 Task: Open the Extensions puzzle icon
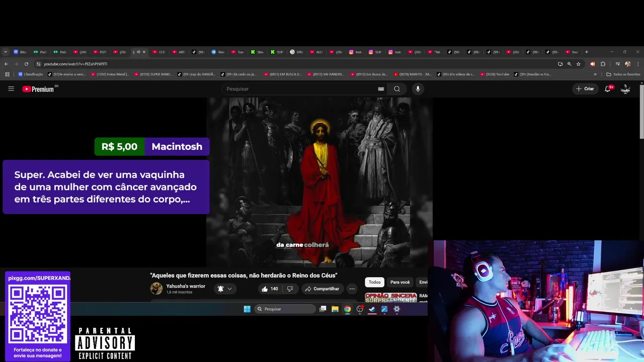pyautogui.click(x=603, y=64)
